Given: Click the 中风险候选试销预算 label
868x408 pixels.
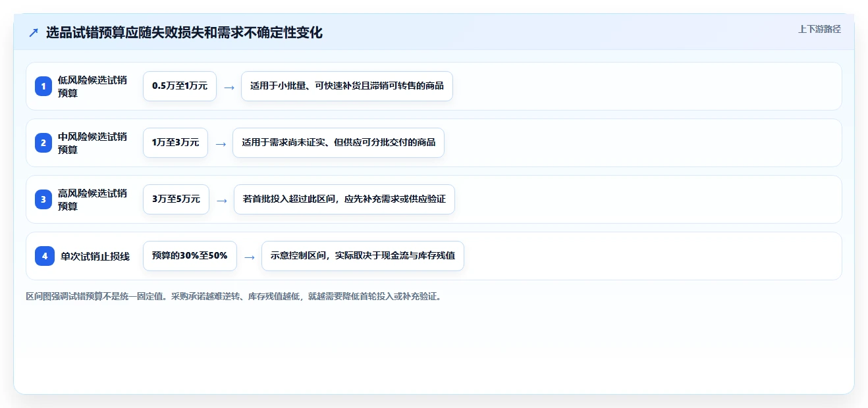Looking at the screenshot, I should (93, 143).
